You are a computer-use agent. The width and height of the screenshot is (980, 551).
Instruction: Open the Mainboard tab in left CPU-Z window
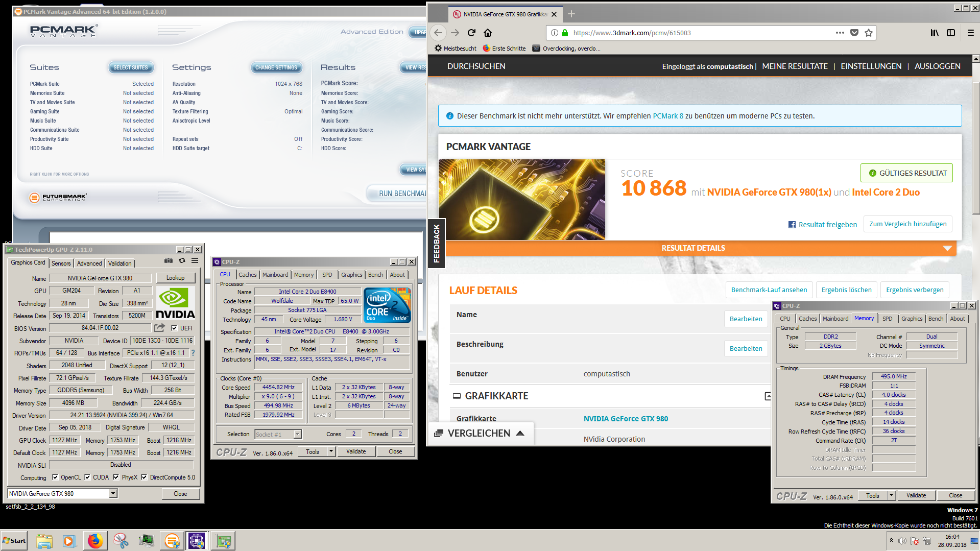275,275
